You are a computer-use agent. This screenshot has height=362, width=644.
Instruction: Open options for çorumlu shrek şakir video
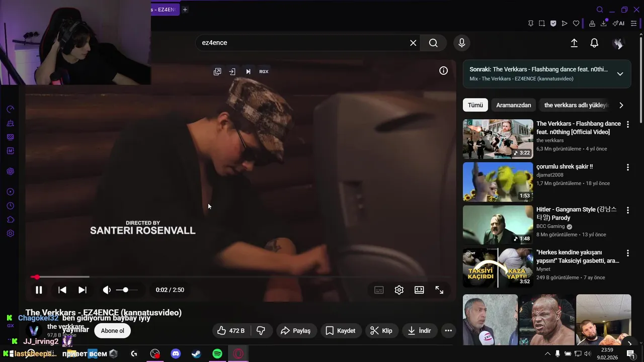pos(627,167)
